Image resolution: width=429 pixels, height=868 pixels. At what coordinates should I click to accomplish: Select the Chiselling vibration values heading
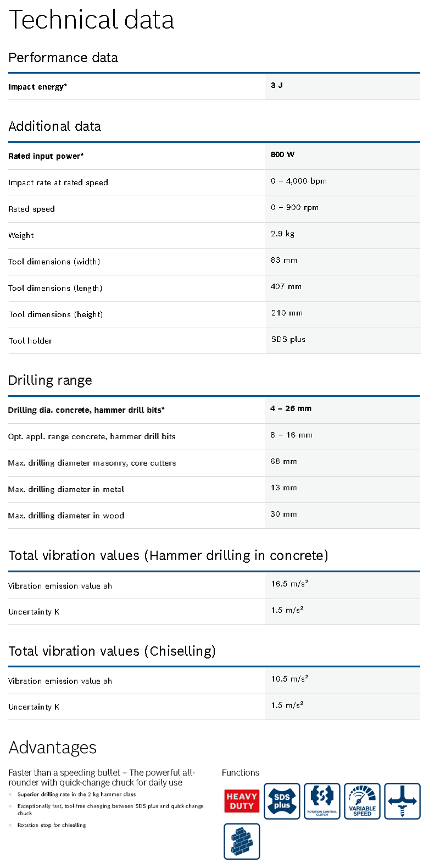tap(112, 651)
